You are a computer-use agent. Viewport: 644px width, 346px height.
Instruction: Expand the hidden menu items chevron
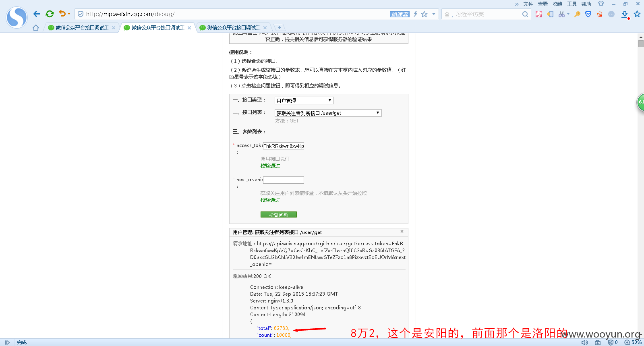(x=517, y=4)
